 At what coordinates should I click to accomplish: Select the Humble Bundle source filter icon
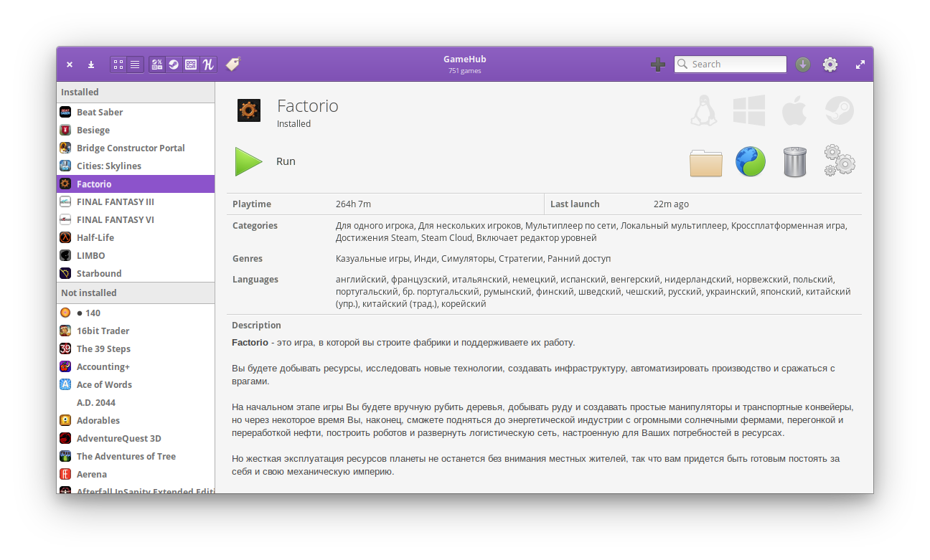pos(208,64)
